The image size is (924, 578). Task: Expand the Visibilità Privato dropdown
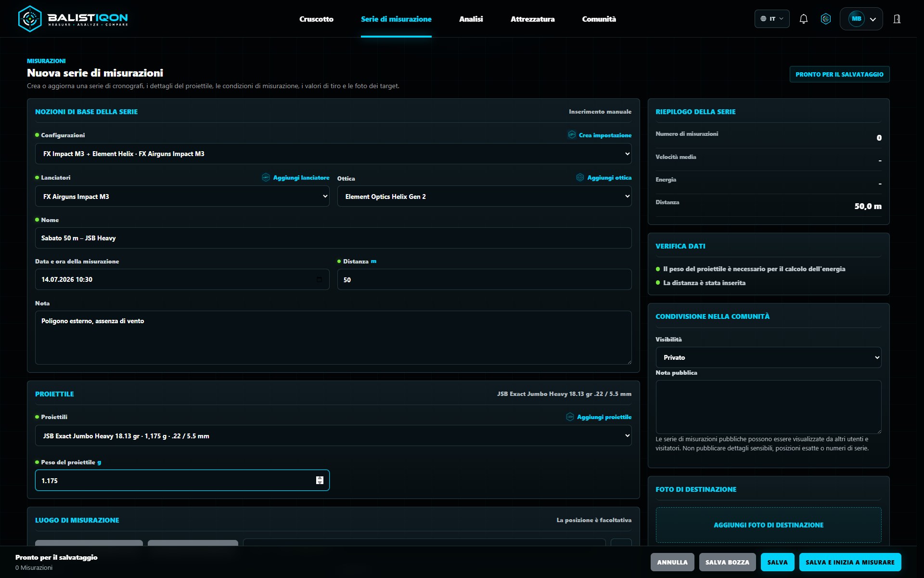pyautogui.click(x=768, y=357)
